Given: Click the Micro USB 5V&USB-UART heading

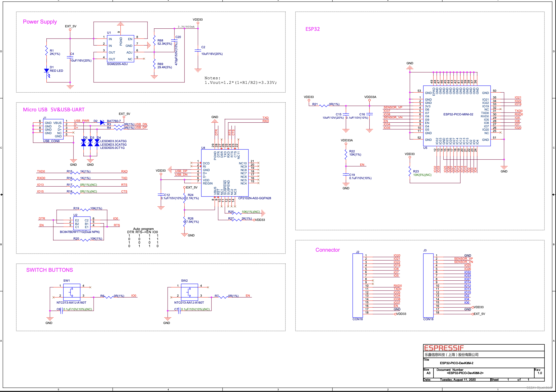Looking at the screenshot, I should point(54,110).
